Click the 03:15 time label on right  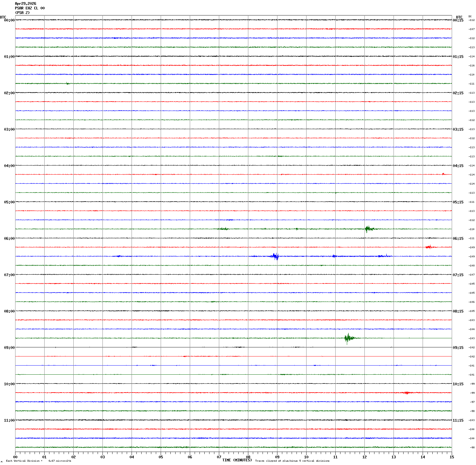458,129
